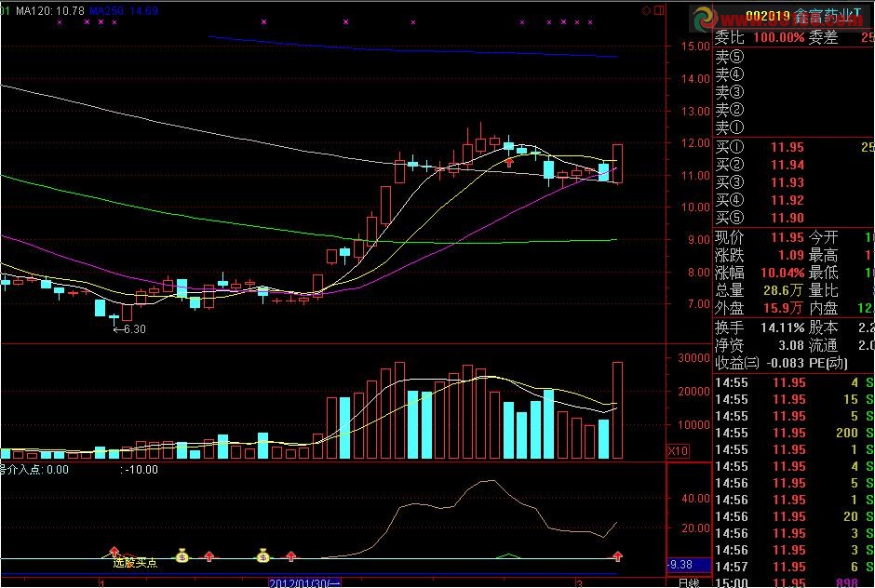Click the blue MA250 14.69 readout
Viewport: 875px width, 588px height.
[124, 10]
